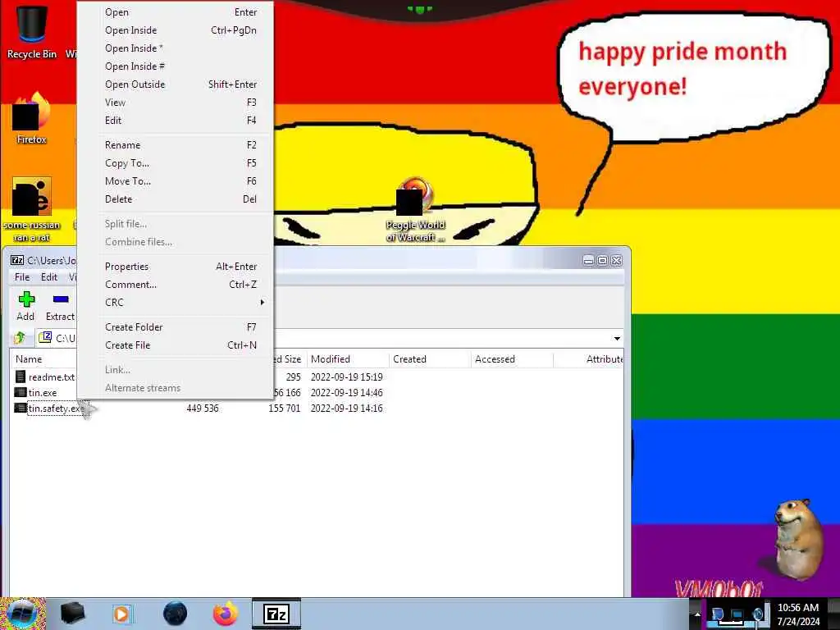Go up one folder level icon

coord(20,337)
